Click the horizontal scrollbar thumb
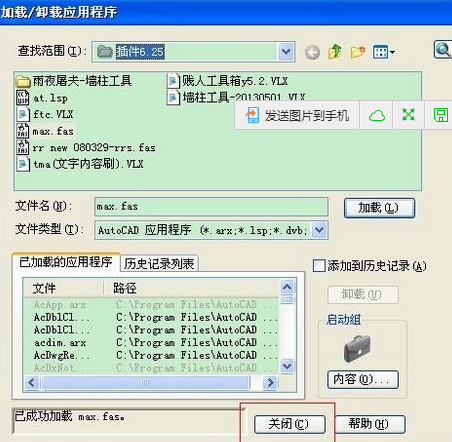The image size is (452, 442). (x=146, y=382)
